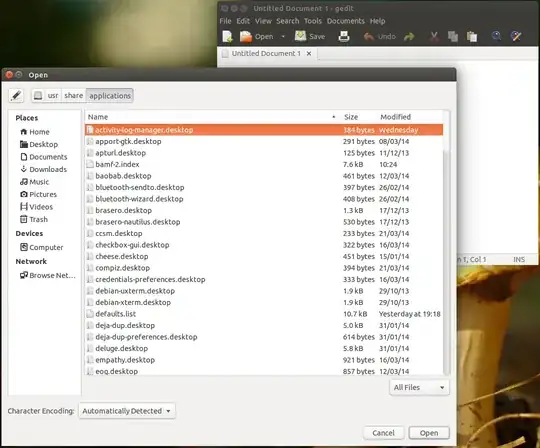This screenshot has width=540, height=448.
Task: Click the Redo arrow icon in toolbar
Action: click(409, 36)
